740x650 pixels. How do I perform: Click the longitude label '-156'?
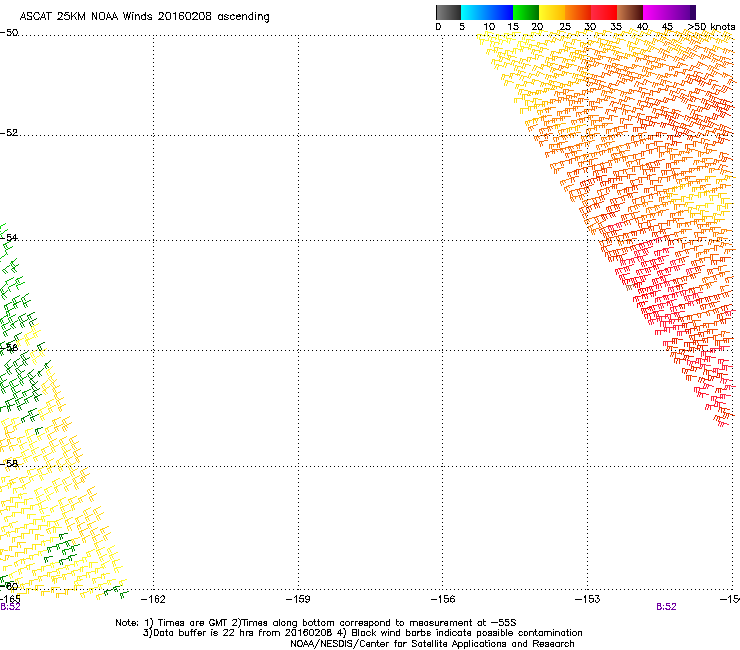[443, 599]
